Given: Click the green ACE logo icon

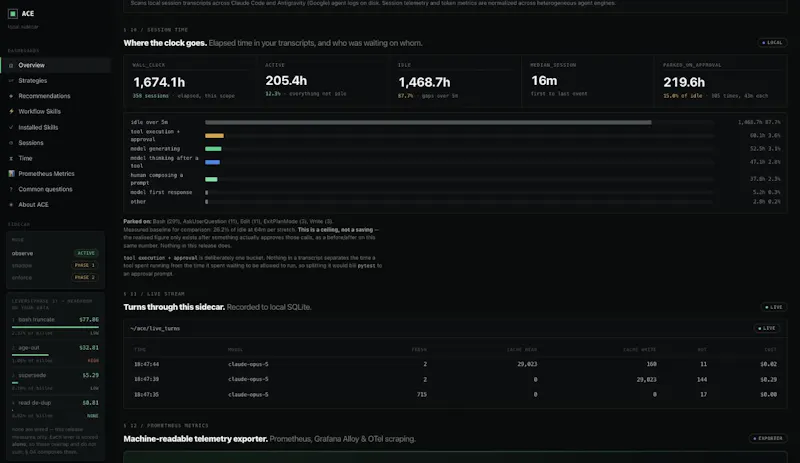Looking at the screenshot, I should [13, 14].
